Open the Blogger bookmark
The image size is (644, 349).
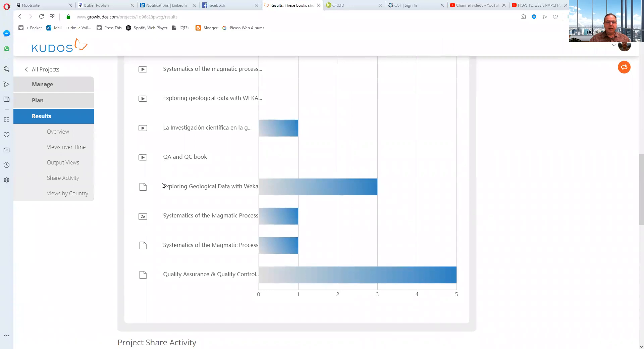click(207, 28)
